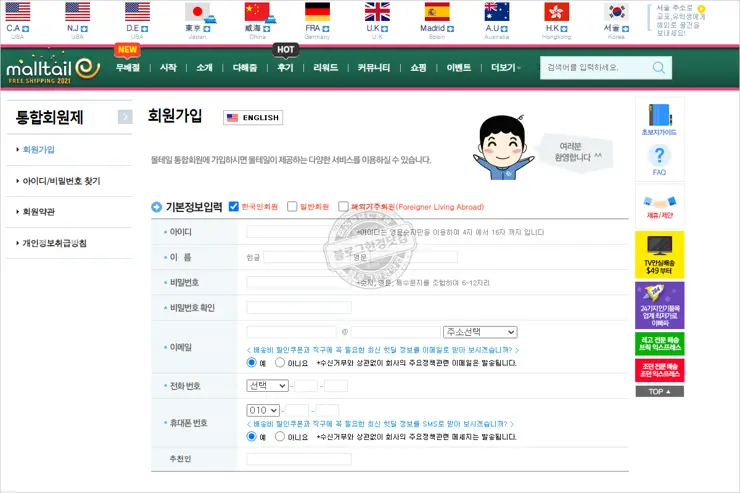Select 아니요 radio for SMS coupons
This screenshot has width=740, height=493.
tap(280, 436)
